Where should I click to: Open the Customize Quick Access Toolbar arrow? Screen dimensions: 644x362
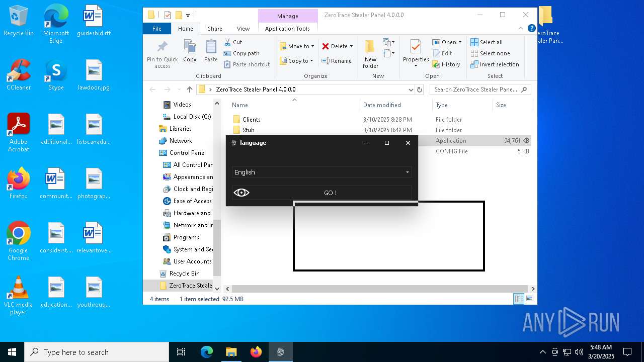point(188,15)
